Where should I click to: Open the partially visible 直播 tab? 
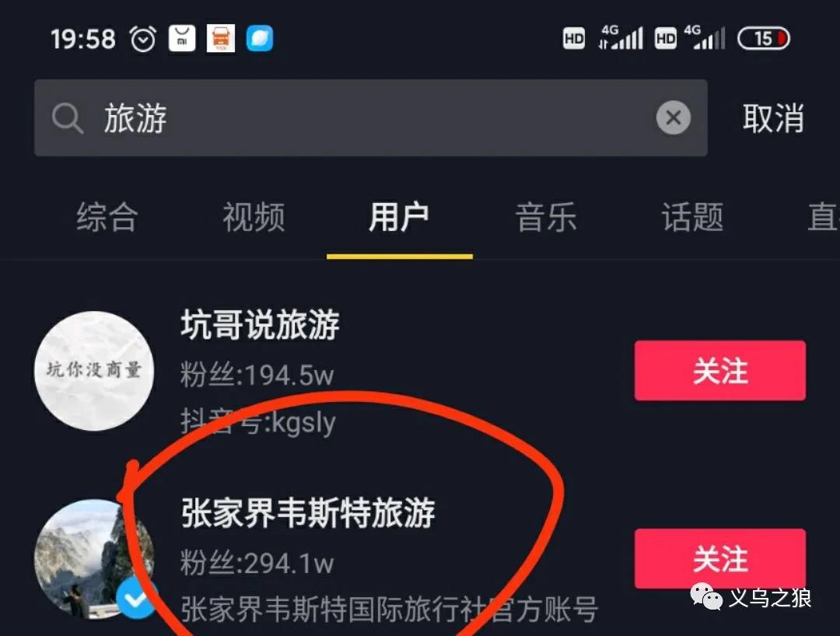[823, 217]
